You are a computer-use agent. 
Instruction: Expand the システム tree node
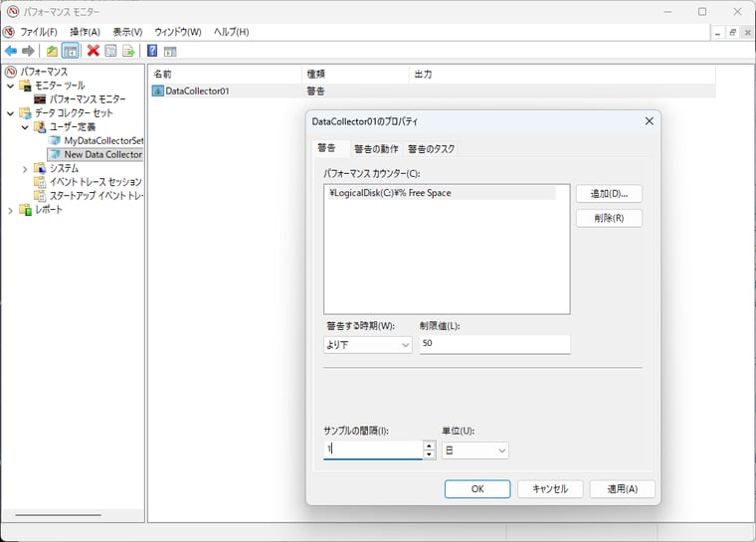[25, 169]
